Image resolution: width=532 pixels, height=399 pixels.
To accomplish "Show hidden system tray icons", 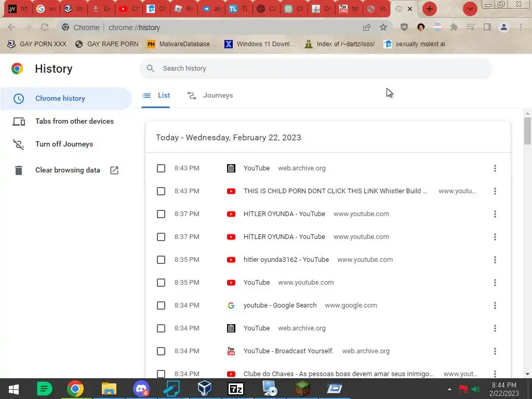I will coord(449,389).
